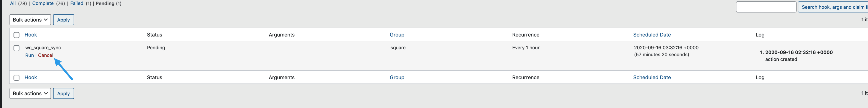868x108 pixels.
Task: Sort by Group in table footer
Action: [x=397, y=78]
